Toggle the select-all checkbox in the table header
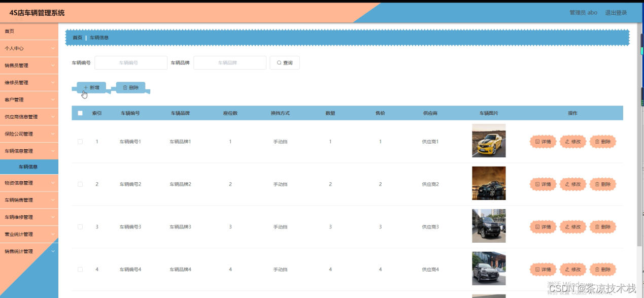The width and height of the screenshot is (644, 298). tap(80, 113)
